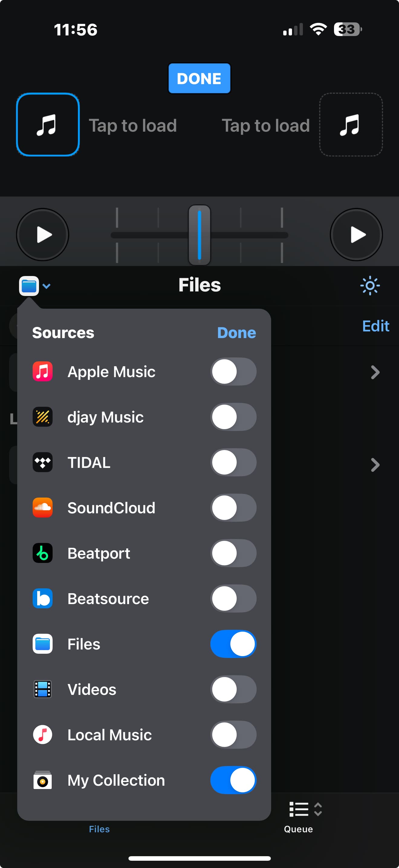Expand the second row chevron behind popup

(x=375, y=465)
